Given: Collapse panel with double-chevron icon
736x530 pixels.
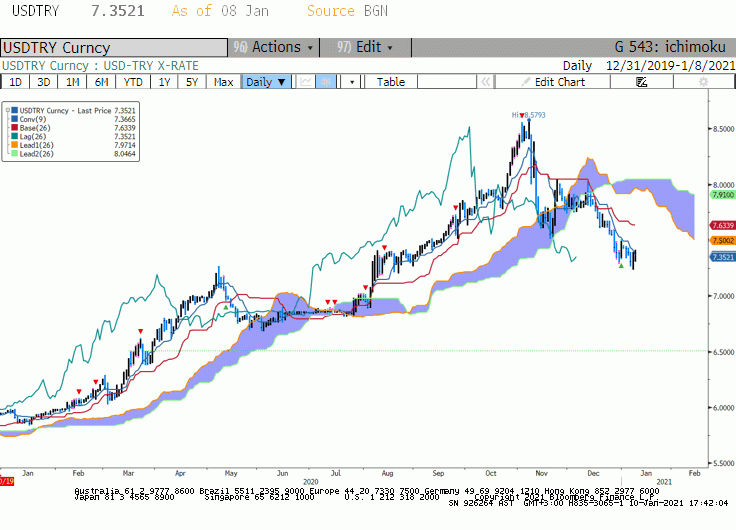Looking at the screenshot, I should (x=486, y=82).
